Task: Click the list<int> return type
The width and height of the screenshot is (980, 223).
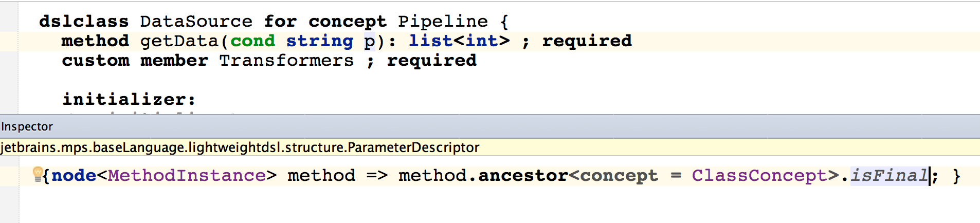Action: coord(459,41)
